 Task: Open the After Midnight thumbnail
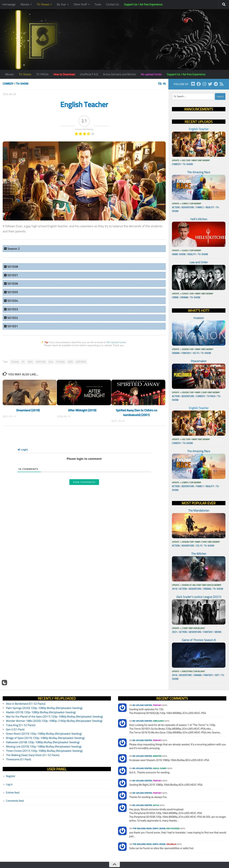click(84, 392)
